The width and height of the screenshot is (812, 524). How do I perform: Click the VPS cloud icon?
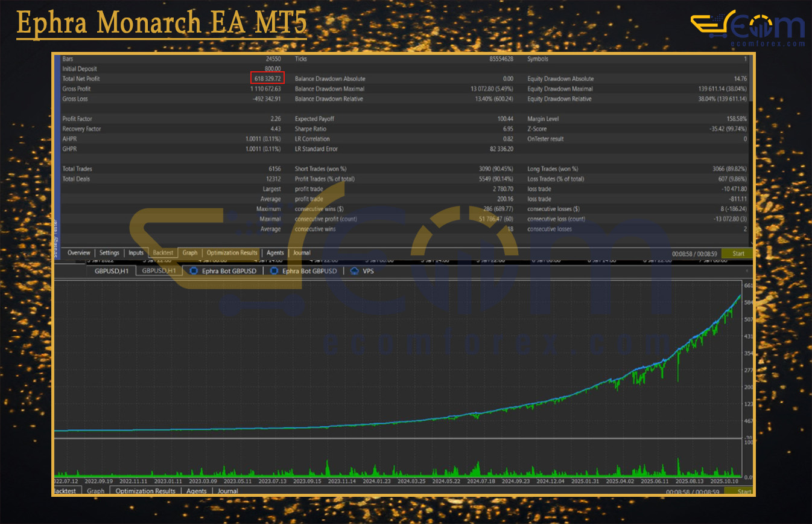pos(354,271)
